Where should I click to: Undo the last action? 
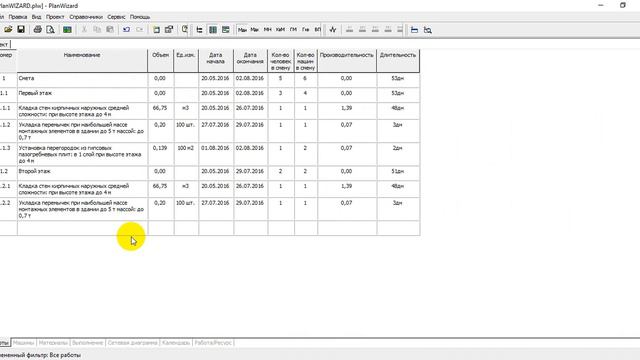point(127,29)
